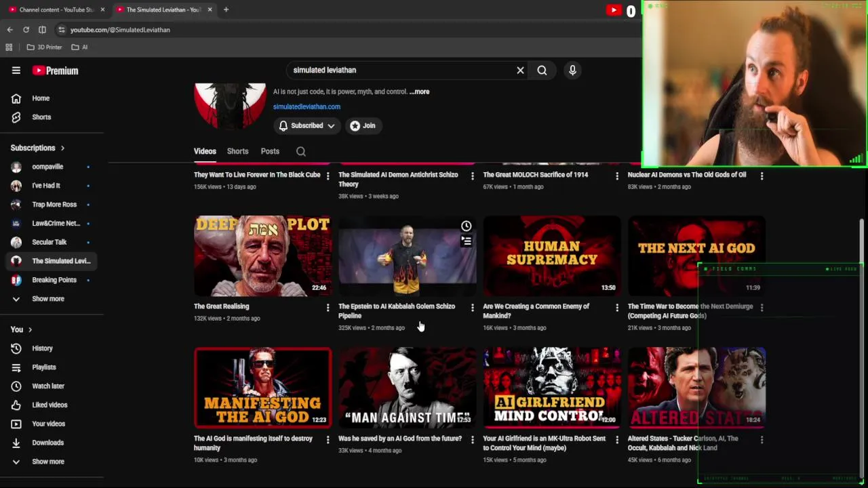Image resolution: width=868 pixels, height=488 pixels.
Task: Click the YouTube Premium logo
Action: tap(55, 70)
